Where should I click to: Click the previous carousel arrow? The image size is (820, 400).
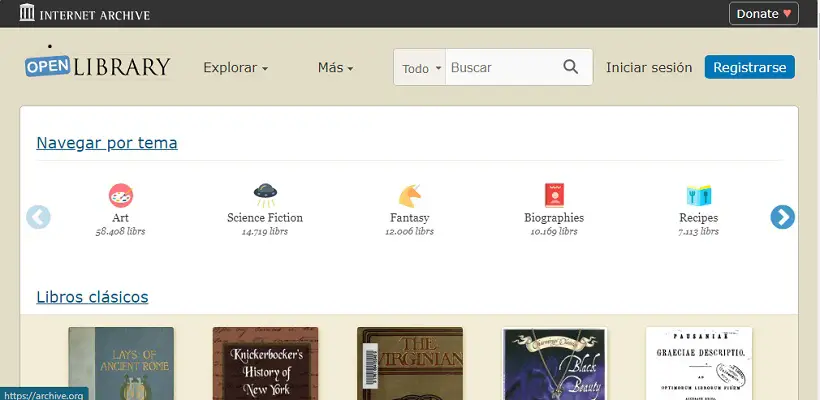[38, 217]
